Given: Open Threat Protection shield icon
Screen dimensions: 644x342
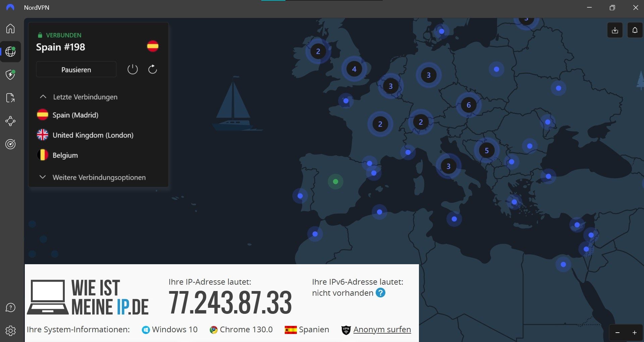Looking at the screenshot, I should [10, 74].
